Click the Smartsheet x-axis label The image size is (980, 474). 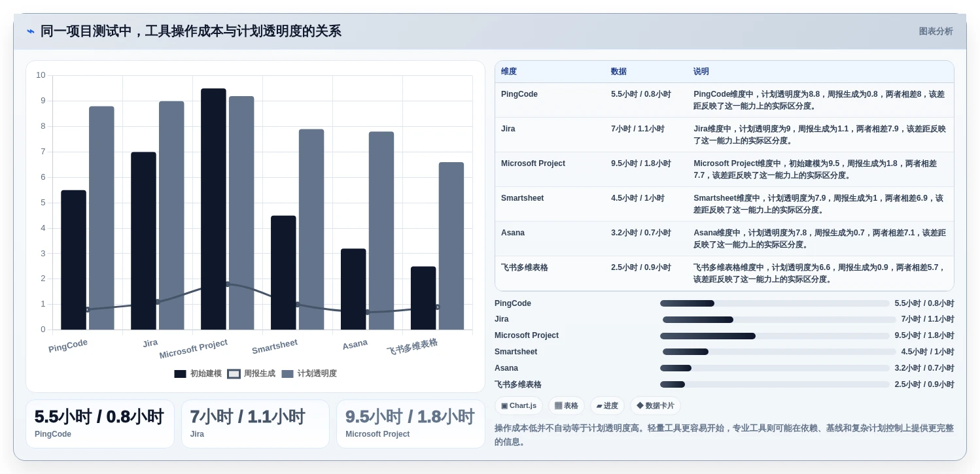275,347
